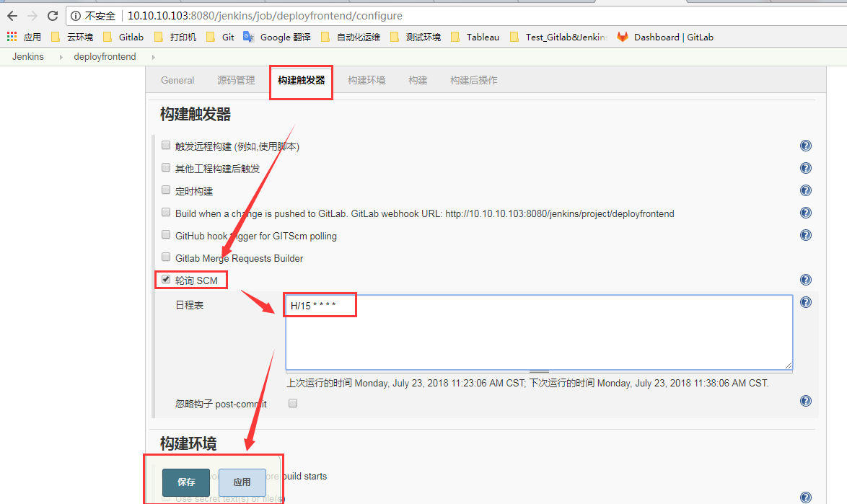Go back using the browser back arrow
This screenshot has height=504, width=847.
coord(12,16)
